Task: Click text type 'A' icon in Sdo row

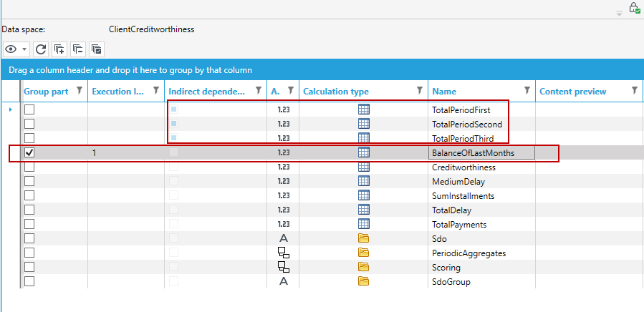Action: click(x=284, y=238)
